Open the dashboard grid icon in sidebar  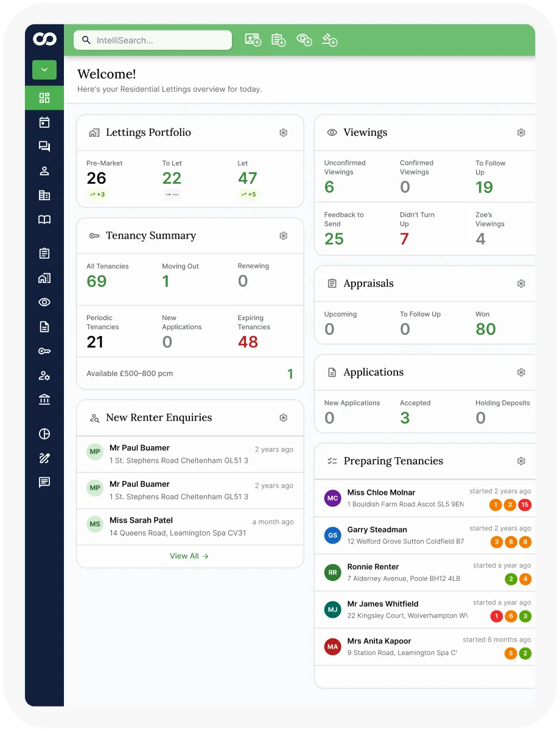pos(44,98)
